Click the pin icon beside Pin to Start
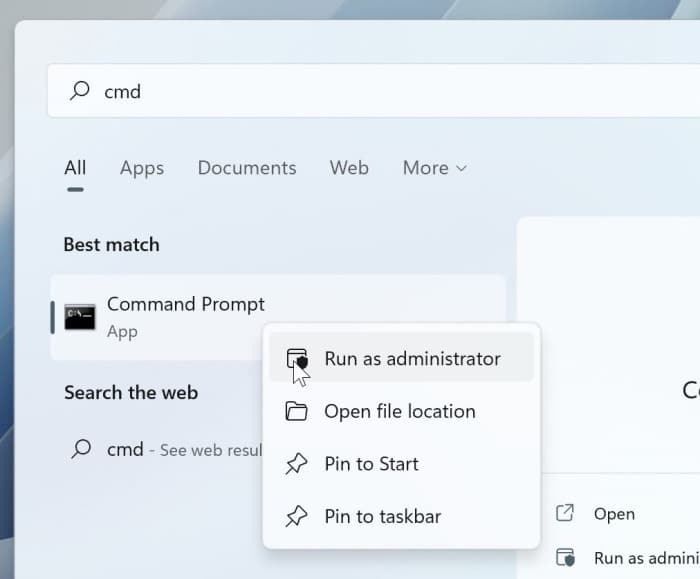 pos(296,464)
